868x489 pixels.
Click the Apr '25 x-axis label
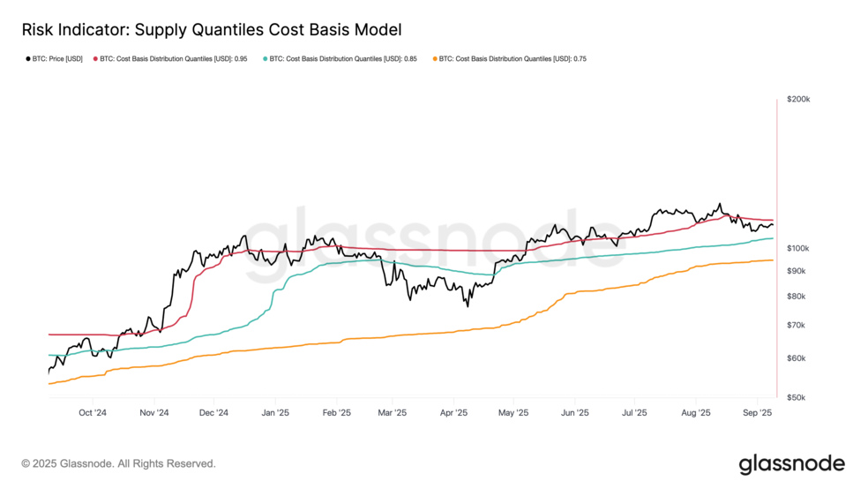(454, 412)
